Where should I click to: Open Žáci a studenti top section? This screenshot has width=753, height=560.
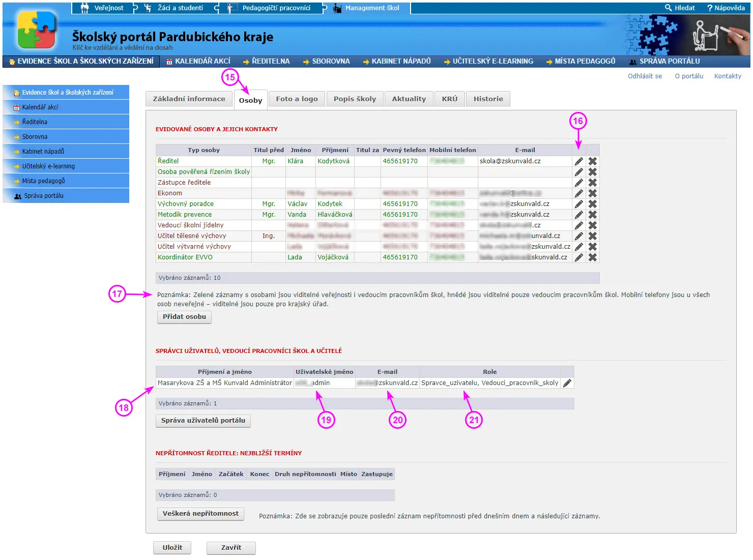coord(174,8)
